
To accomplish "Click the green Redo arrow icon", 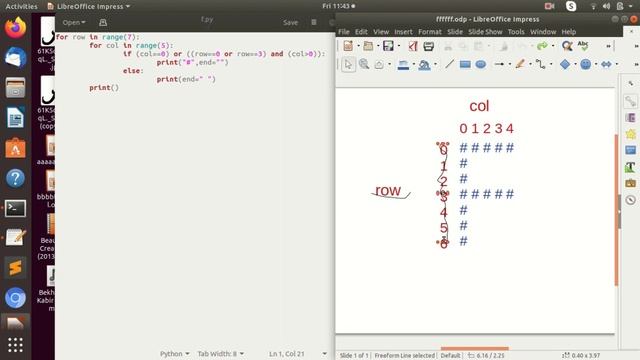I will (542, 46).
